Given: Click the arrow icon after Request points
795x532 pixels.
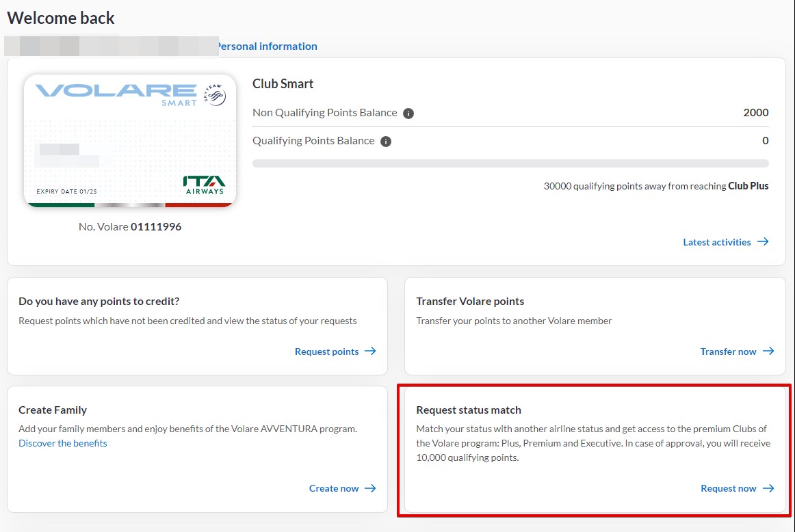Looking at the screenshot, I should [370, 351].
